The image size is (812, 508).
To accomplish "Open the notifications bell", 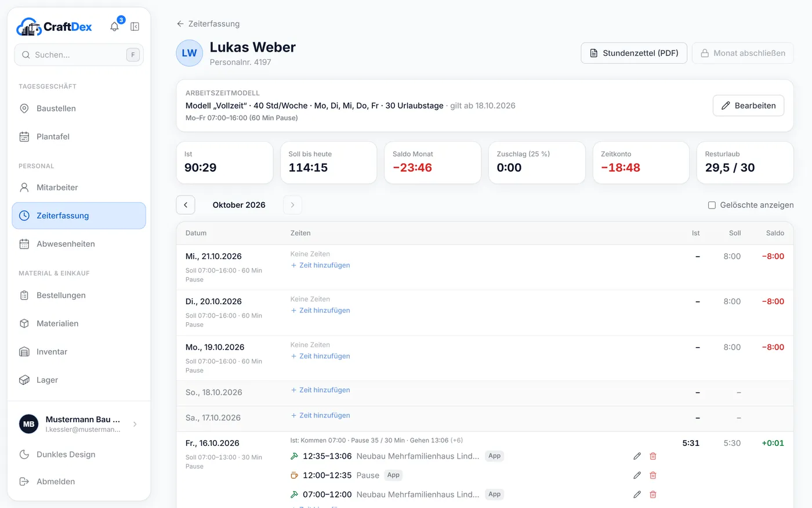I will click(114, 27).
